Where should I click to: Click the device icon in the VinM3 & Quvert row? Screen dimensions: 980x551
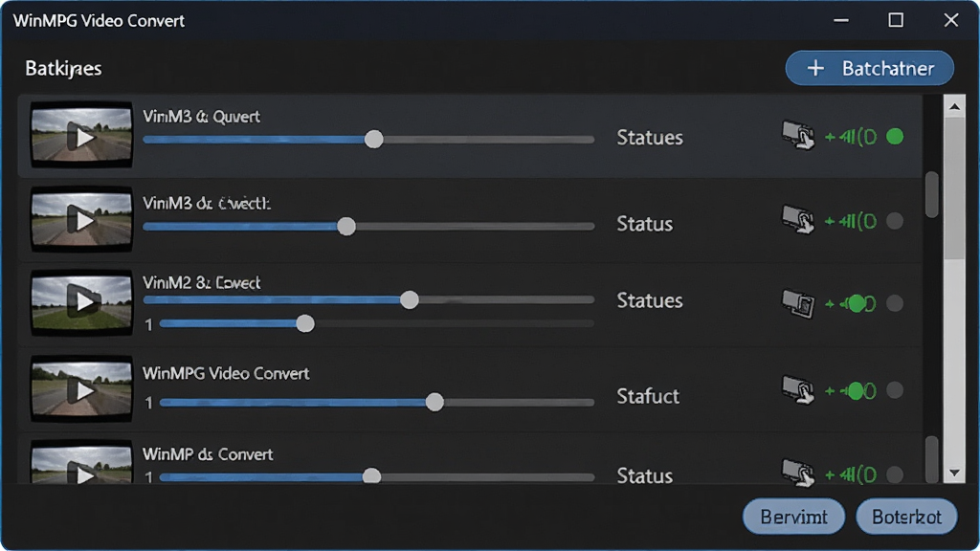798,135
